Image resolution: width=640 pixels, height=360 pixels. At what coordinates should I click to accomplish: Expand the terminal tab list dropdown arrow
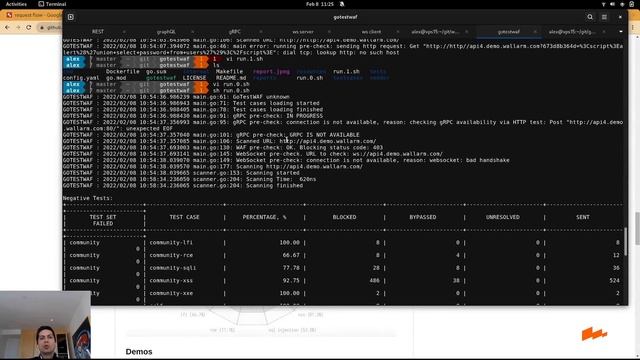point(621,32)
